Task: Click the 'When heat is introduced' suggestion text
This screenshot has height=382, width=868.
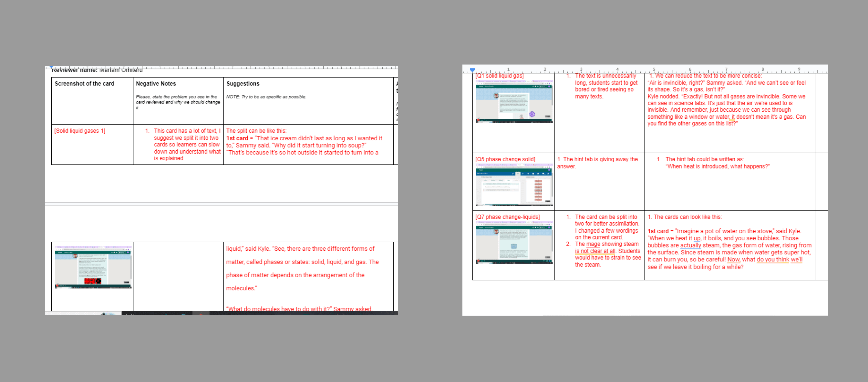Action: click(x=717, y=166)
